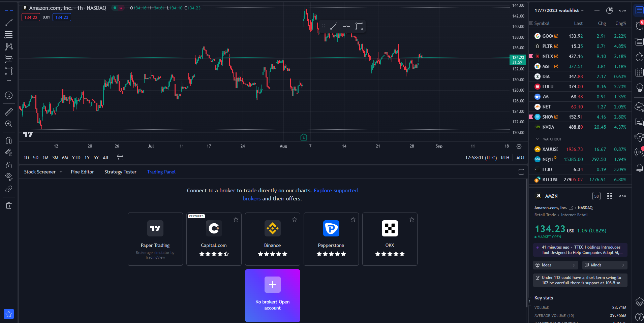644x323 pixels.
Task: Open the emoji icons tool
Action: coord(9,95)
